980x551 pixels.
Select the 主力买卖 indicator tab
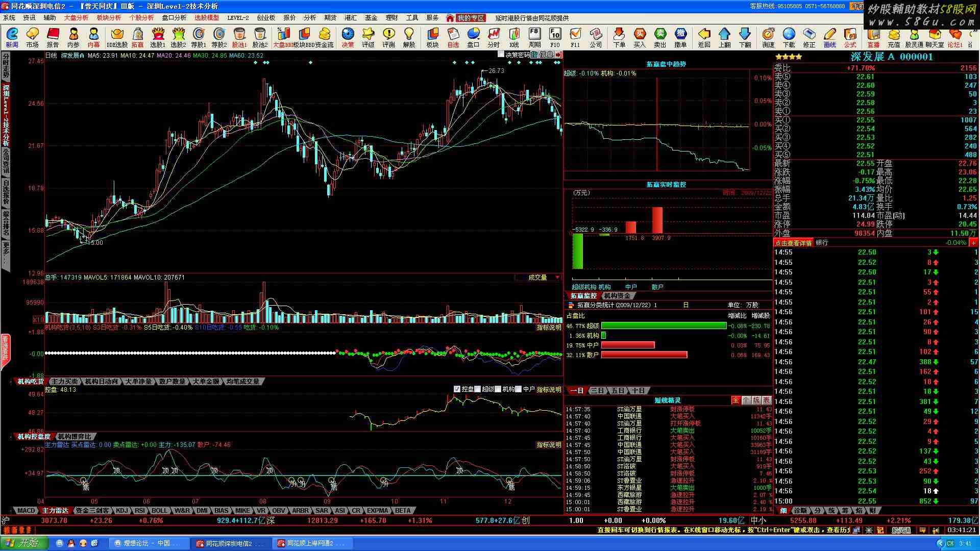click(x=64, y=381)
